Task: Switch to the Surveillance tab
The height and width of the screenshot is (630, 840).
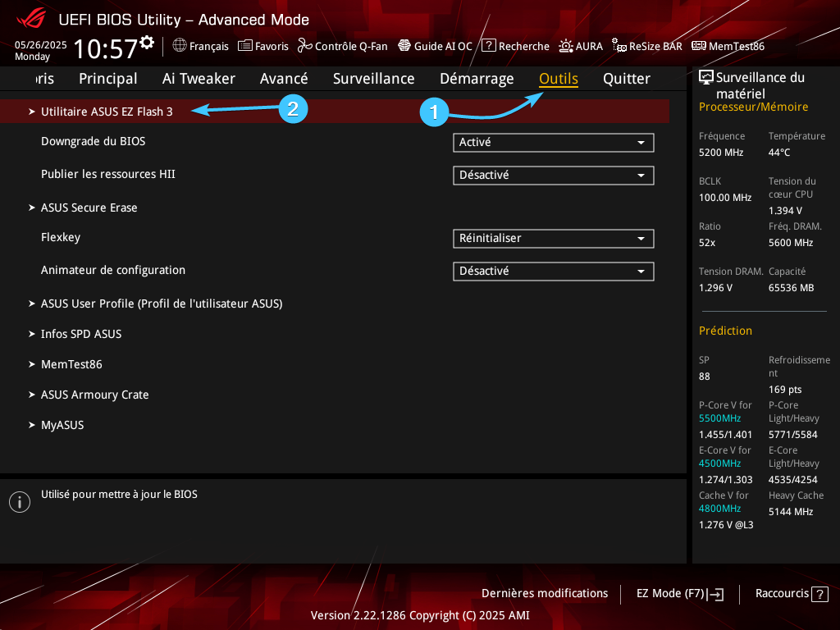Action: pos(374,79)
